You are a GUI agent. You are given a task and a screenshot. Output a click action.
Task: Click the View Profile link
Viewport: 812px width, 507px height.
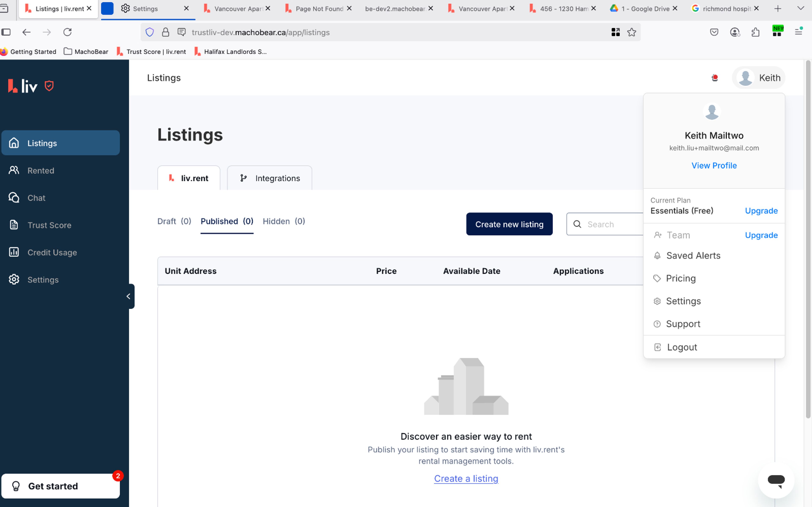tap(714, 165)
